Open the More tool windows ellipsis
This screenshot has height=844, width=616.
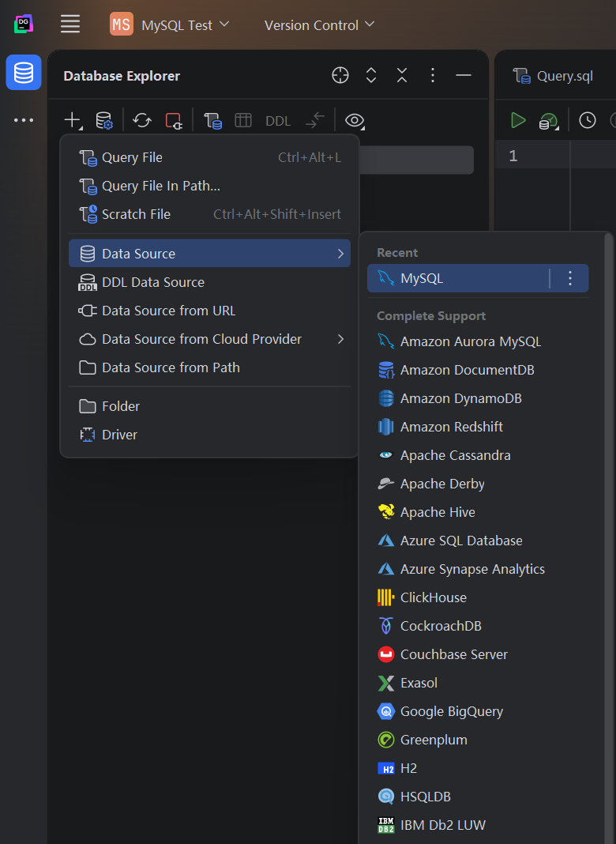pyautogui.click(x=23, y=120)
